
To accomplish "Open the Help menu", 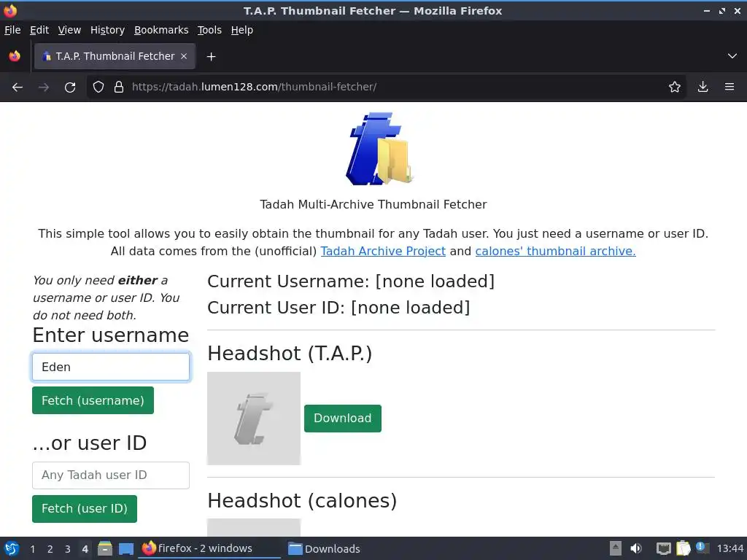I will tap(242, 30).
